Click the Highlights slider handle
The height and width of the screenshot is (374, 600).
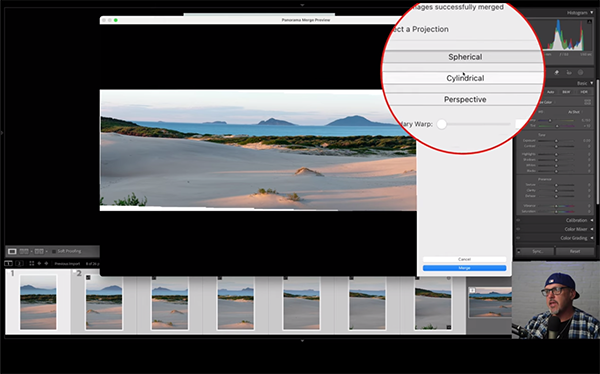pos(556,154)
